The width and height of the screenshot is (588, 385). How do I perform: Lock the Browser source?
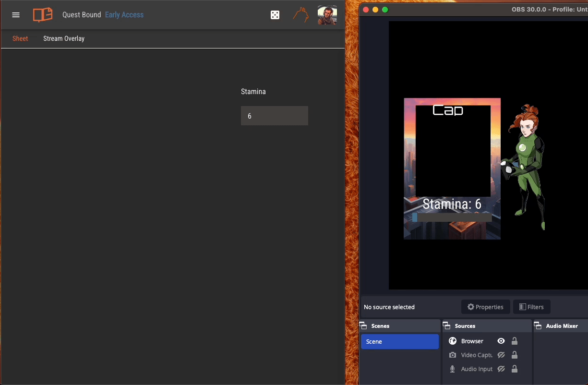tap(514, 341)
